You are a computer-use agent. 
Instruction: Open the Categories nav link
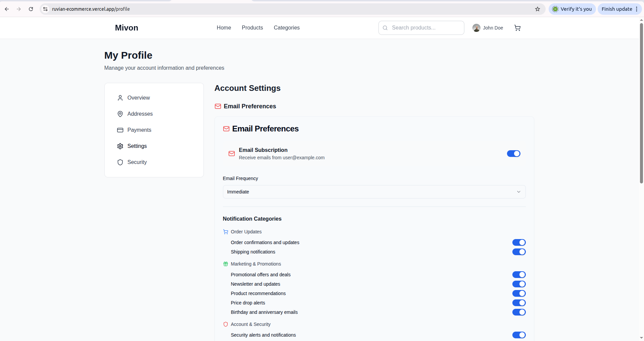click(286, 28)
